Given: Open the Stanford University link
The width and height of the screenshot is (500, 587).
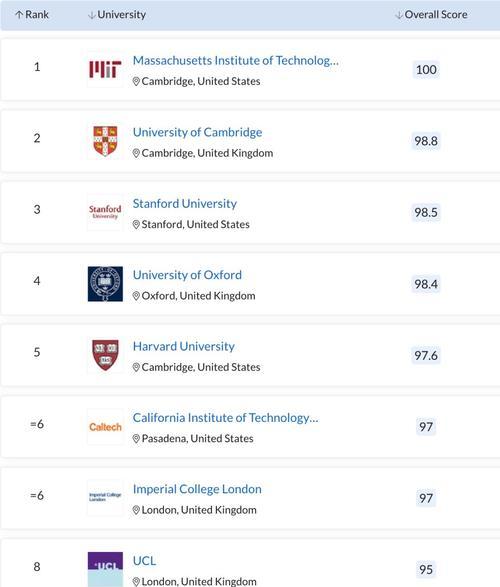Looking at the screenshot, I should pyautogui.click(x=185, y=204).
